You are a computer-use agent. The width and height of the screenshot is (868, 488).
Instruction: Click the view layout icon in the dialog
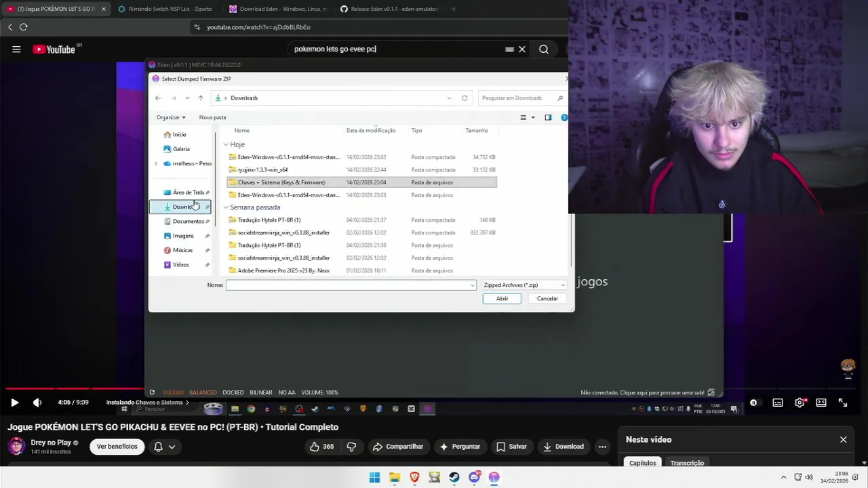[x=523, y=117]
